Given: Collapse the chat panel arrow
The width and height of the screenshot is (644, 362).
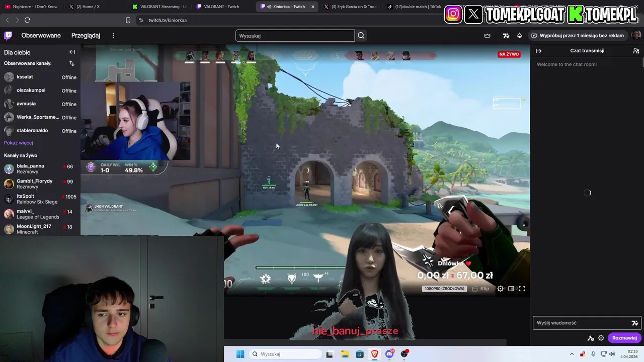Looking at the screenshot, I should pos(538,51).
